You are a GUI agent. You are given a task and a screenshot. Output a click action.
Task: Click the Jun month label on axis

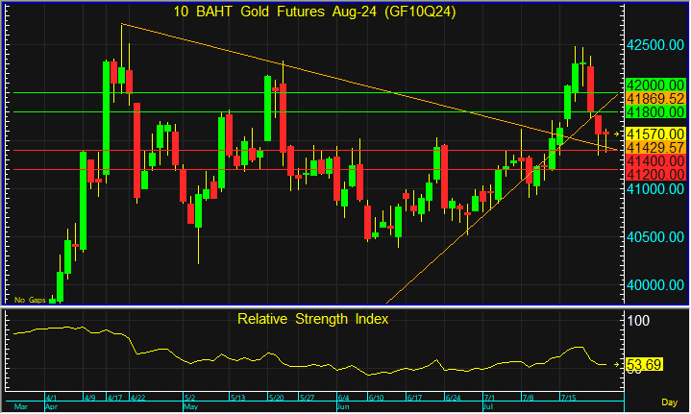point(342,407)
